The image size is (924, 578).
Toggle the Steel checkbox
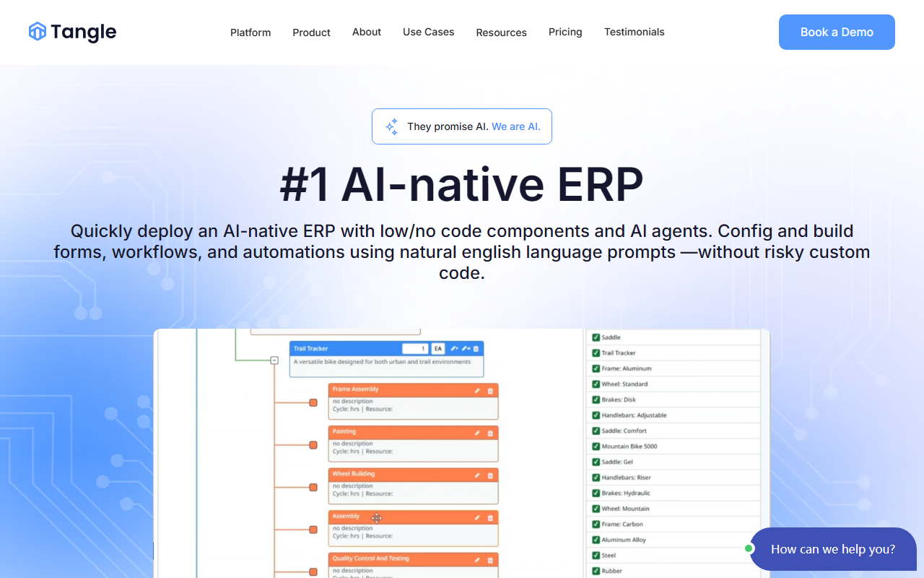pyautogui.click(x=596, y=556)
